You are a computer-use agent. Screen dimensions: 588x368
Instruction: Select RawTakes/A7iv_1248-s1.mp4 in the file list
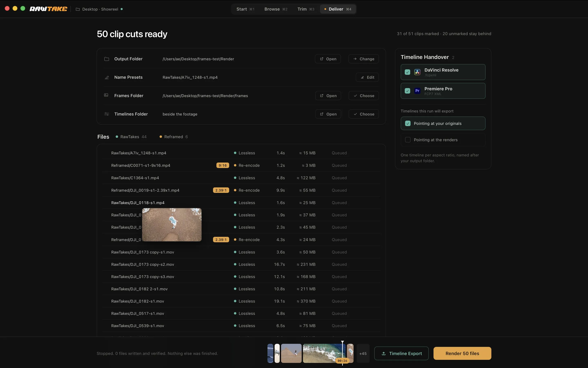[241, 153]
